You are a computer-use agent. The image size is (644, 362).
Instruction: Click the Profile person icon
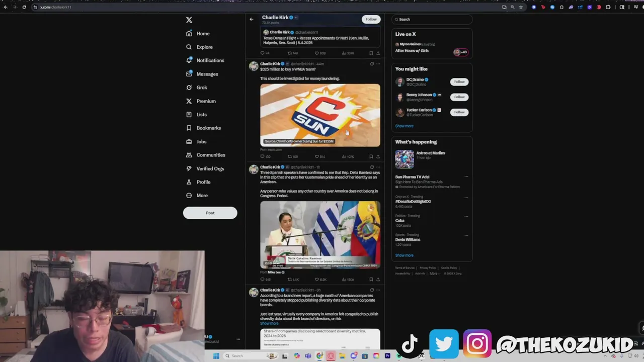pos(189,182)
